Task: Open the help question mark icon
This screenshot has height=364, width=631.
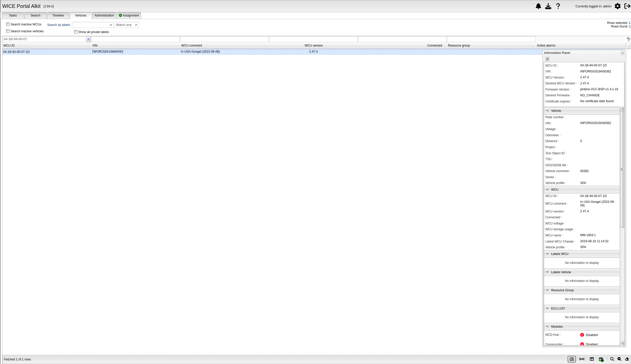Action: pyautogui.click(x=558, y=6)
